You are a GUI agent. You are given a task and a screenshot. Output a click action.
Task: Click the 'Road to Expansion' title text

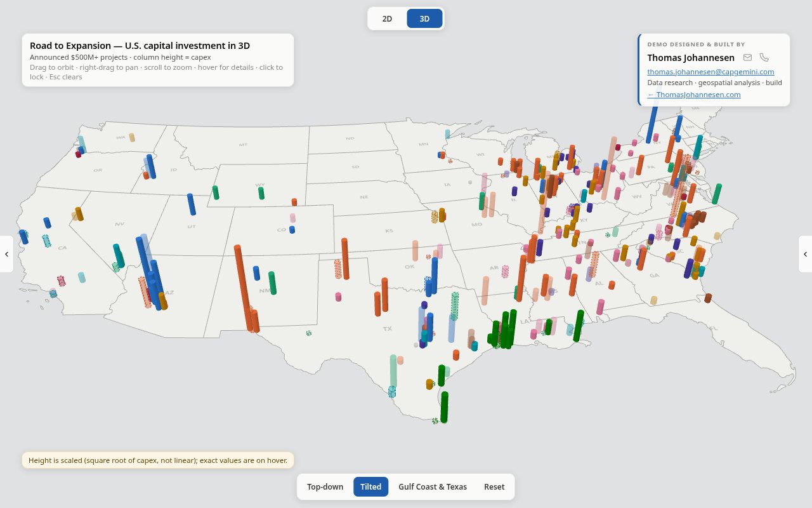140,46
